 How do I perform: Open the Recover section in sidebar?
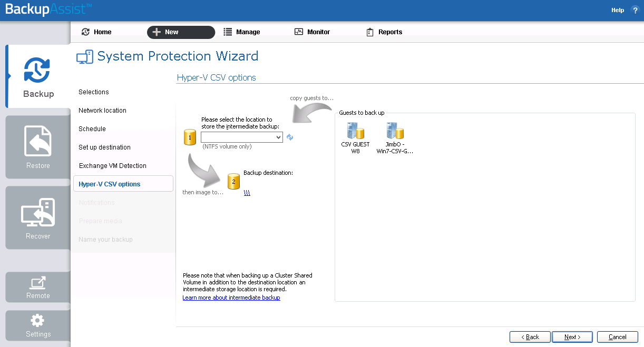(x=38, y=217)
